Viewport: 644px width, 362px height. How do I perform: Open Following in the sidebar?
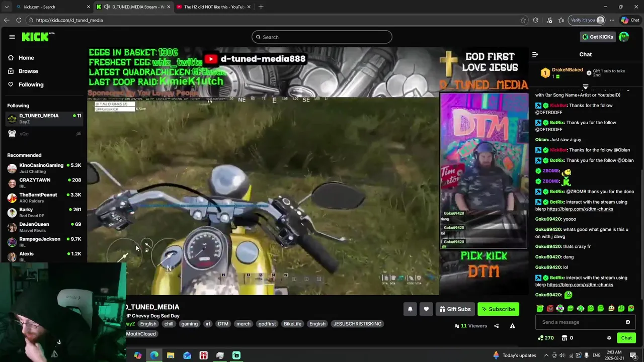(x=26, y=84)
